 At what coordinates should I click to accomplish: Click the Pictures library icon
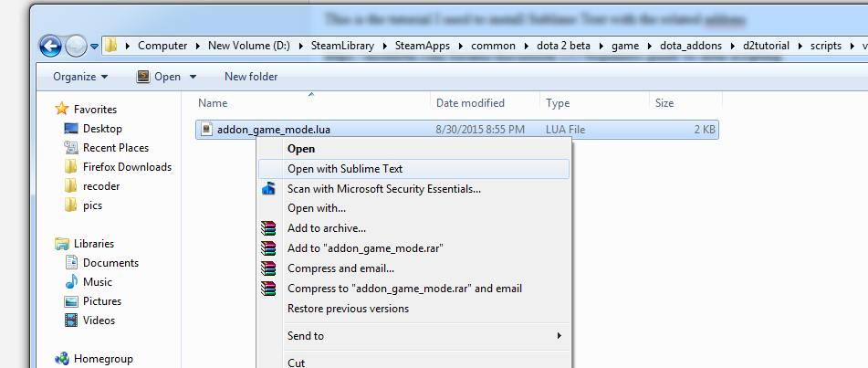[71, 301]
